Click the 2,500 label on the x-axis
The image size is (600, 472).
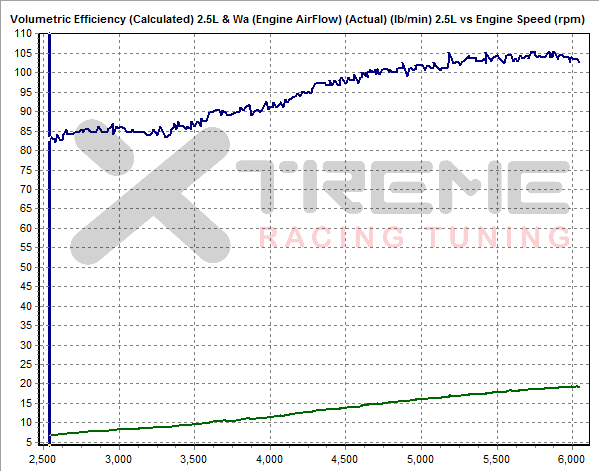click(44, 459)
